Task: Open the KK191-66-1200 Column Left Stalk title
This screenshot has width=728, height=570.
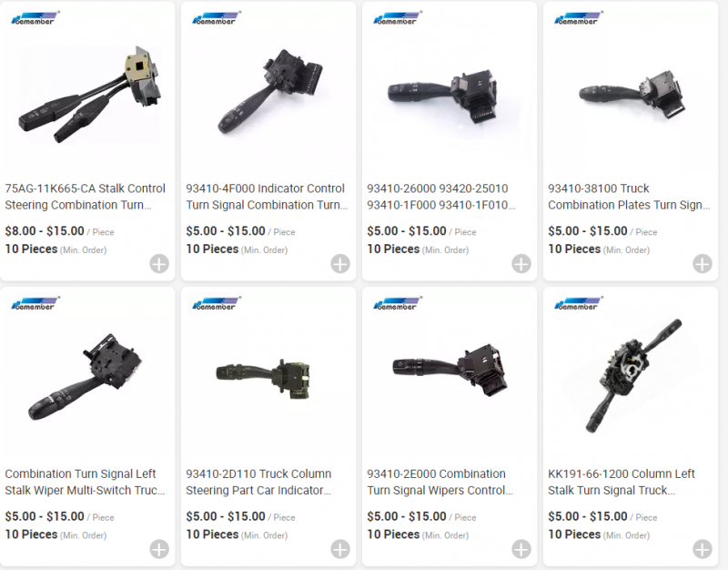Action: point(622,482)
